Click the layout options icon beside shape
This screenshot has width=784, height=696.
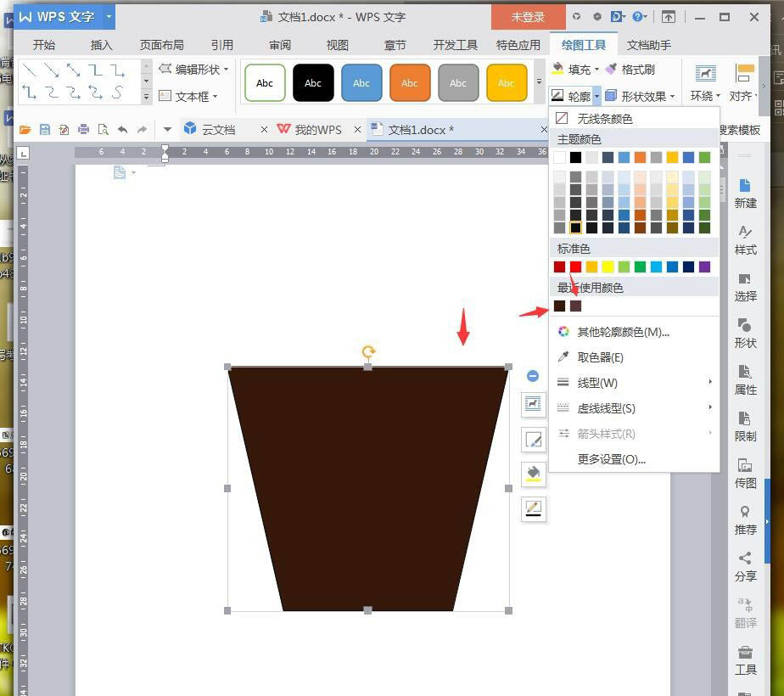click(x=533, y=404)
